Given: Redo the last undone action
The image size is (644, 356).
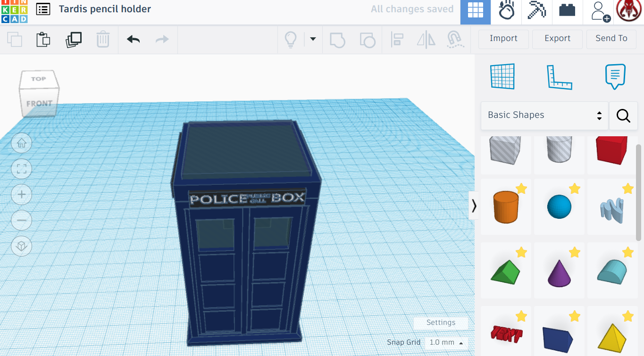Looking at the screenshot, I should coord(162,39).
